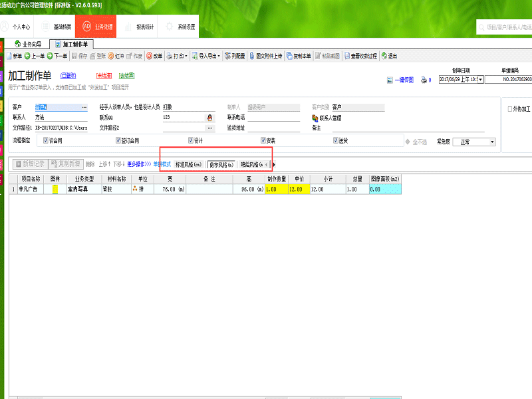
Task: Click the 列配置 column settings icon
Action: (x=231, y=56)
